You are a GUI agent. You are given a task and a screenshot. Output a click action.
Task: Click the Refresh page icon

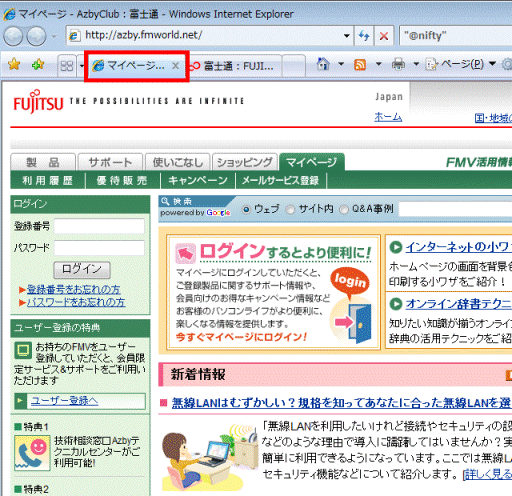[364, 35]
